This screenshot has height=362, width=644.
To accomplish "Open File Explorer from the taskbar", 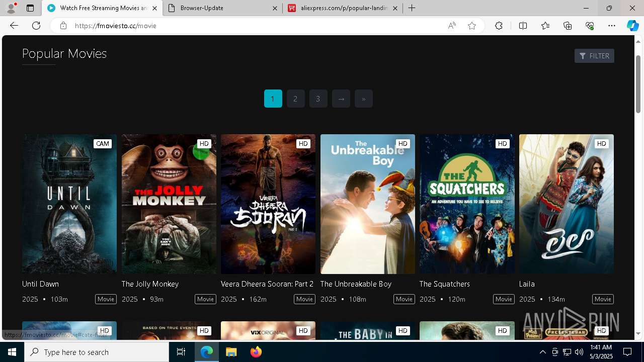I will 231,352.
